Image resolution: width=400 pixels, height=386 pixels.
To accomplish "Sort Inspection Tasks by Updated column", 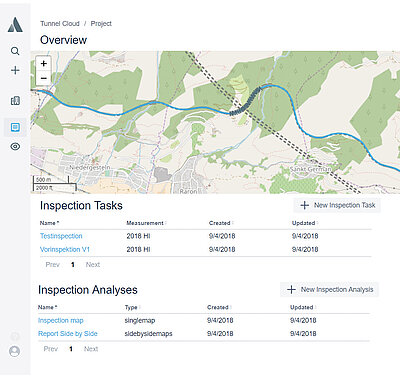I will coord(305,223).
